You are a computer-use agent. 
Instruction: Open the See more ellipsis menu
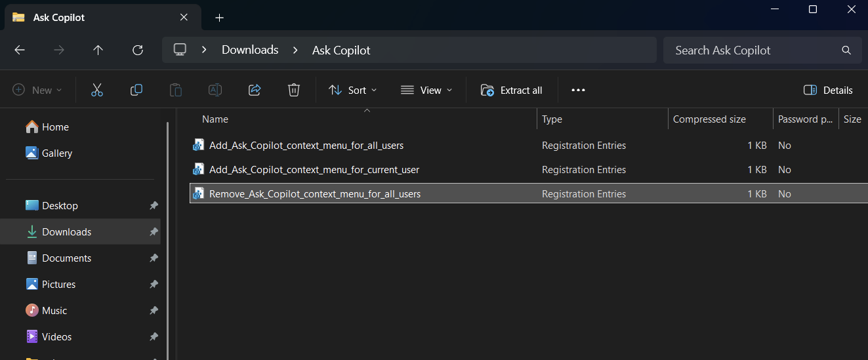click(578, 90)
